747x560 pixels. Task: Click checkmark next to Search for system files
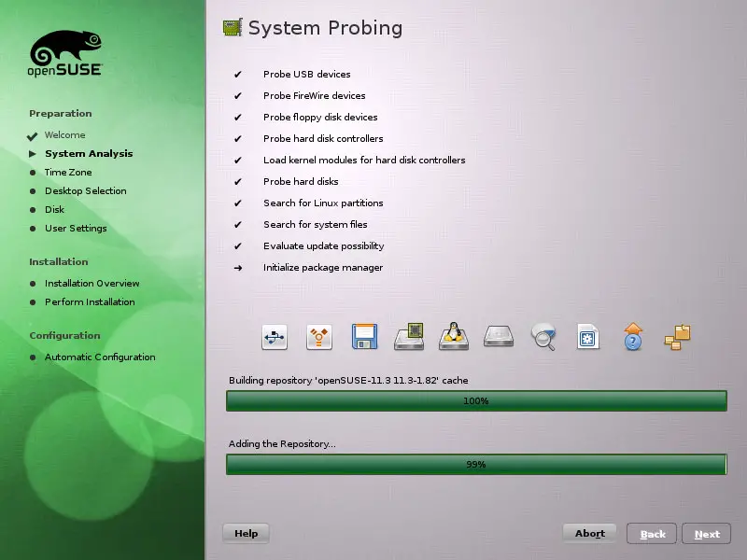pyautogui.click(x=238, y=224)
